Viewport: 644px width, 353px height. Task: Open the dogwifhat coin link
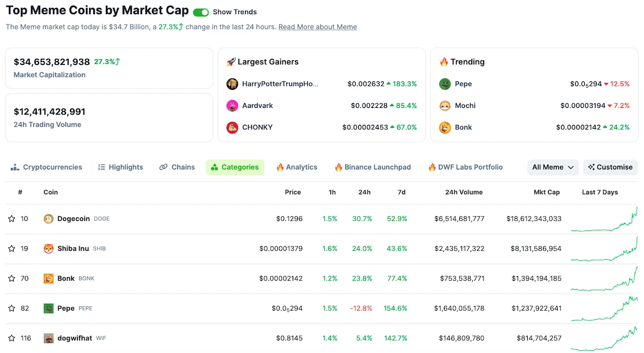[75, 338]
